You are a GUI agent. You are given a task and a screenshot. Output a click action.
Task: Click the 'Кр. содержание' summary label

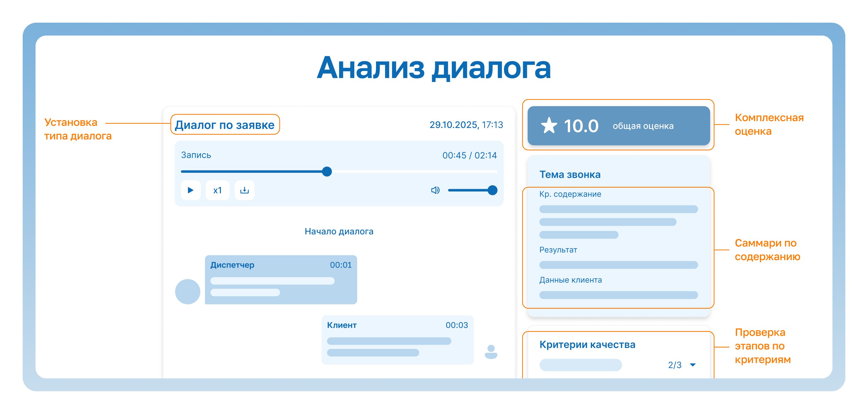point(570,194)
